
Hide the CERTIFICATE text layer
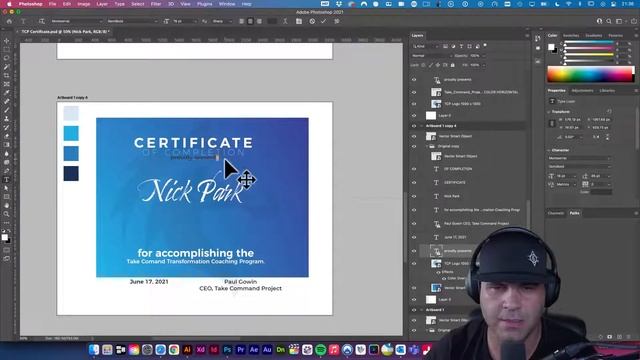click(414, 182)
